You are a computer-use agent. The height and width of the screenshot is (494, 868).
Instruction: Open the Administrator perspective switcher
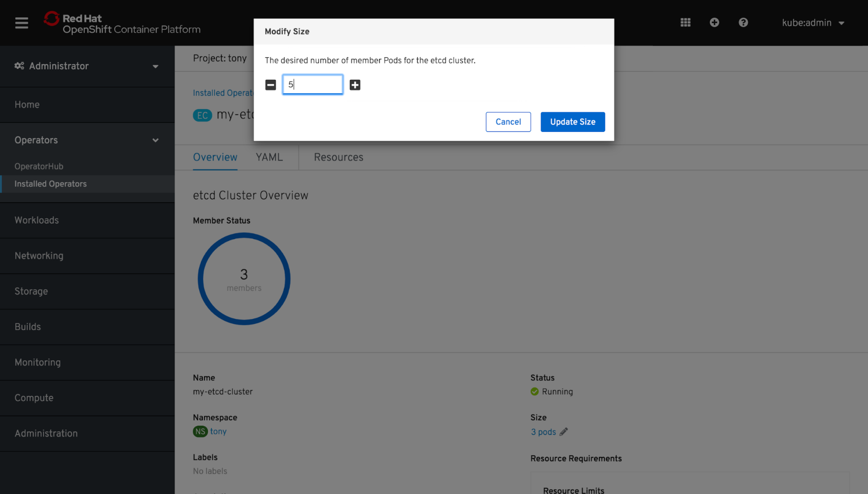87,66
